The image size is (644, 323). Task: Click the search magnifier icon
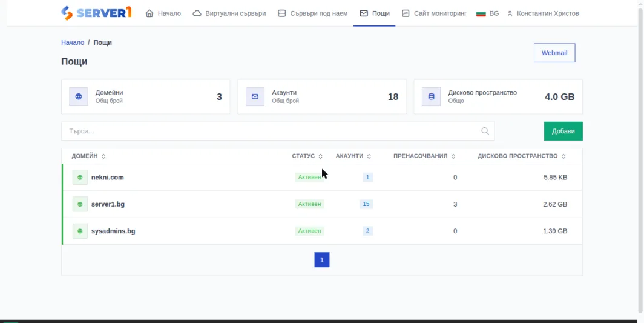(485, 132)
